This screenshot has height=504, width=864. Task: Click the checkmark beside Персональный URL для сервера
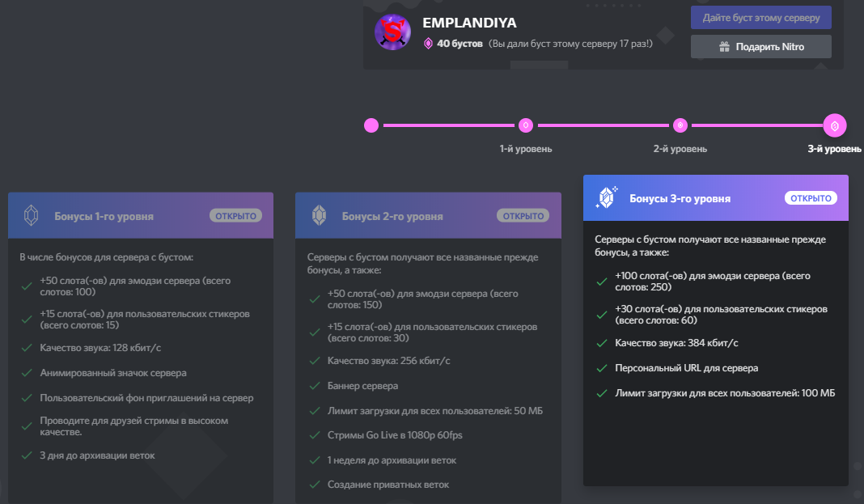601,369
